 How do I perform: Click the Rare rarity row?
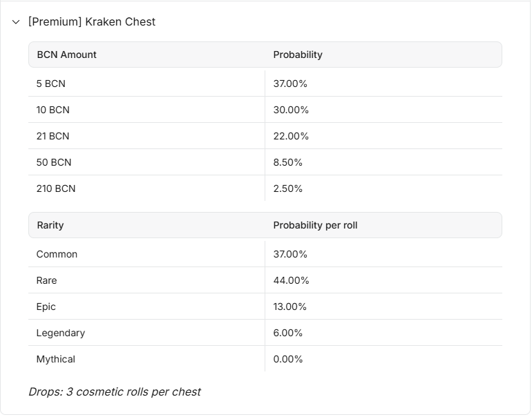265,280
